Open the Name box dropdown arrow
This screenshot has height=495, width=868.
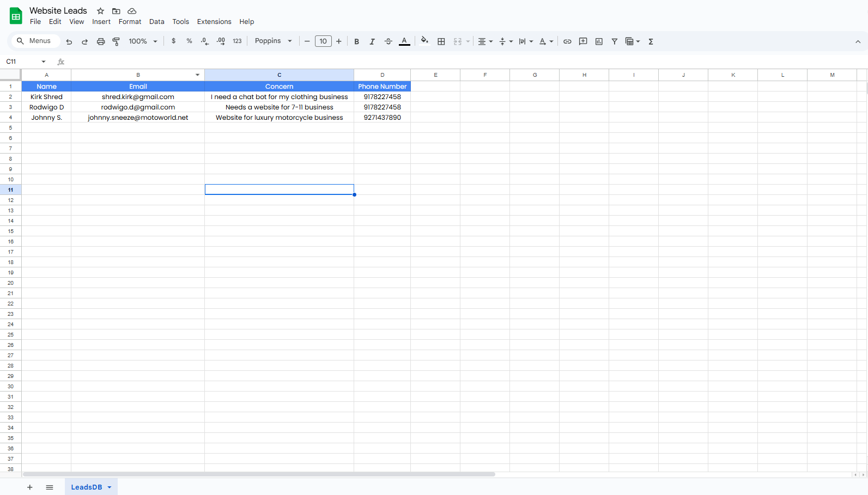point(44,62)
